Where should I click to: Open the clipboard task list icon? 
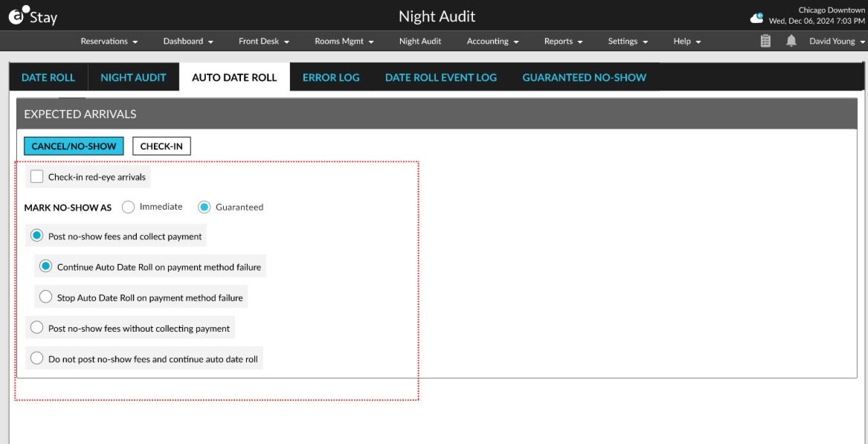click(x=765, y=41)
